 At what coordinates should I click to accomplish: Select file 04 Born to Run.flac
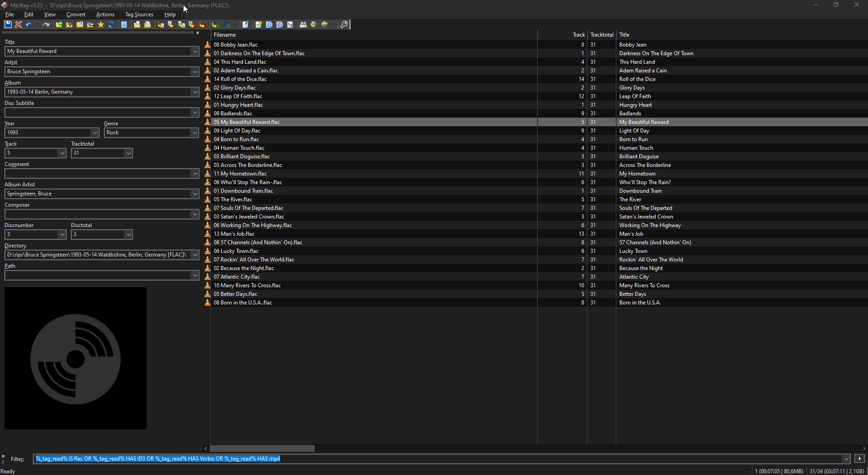[x=236, y=139]
